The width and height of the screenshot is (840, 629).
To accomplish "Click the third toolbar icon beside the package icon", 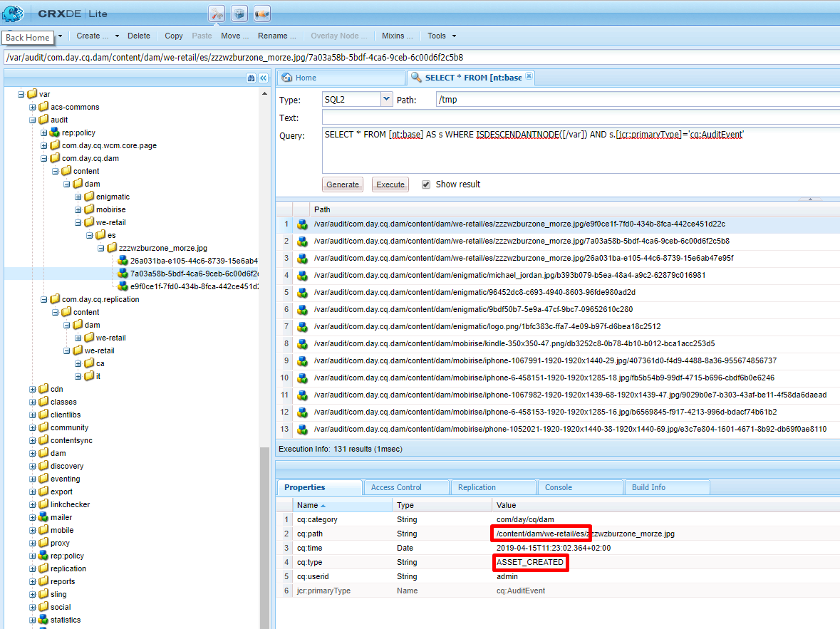I will [261, 13].
